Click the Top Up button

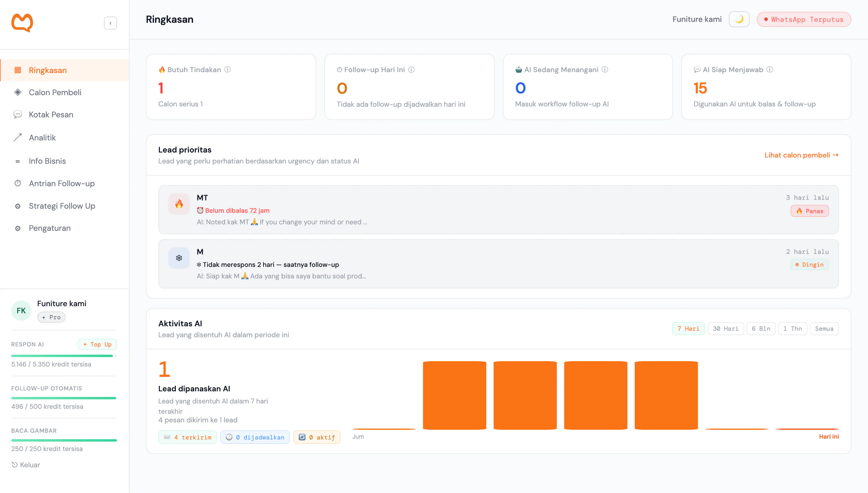(97, 344)
